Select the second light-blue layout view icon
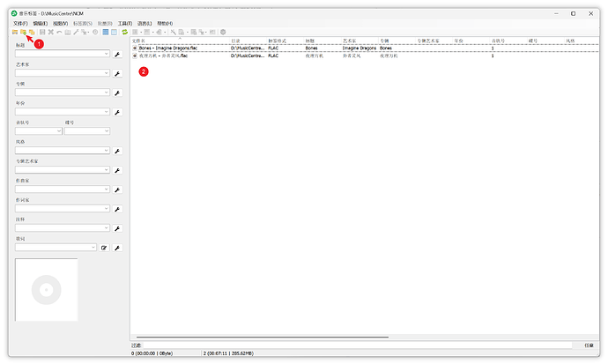 (x=114, y=33)
